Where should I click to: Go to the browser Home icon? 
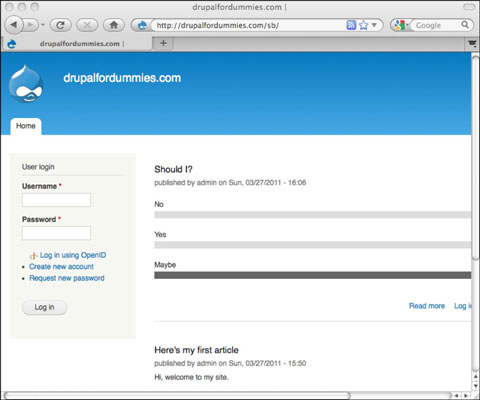click(x=114, y=25)
